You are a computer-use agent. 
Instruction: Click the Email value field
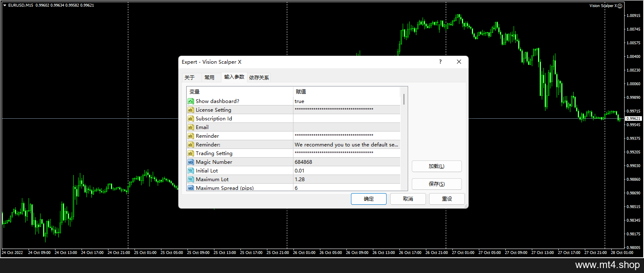tap(347, 127)
